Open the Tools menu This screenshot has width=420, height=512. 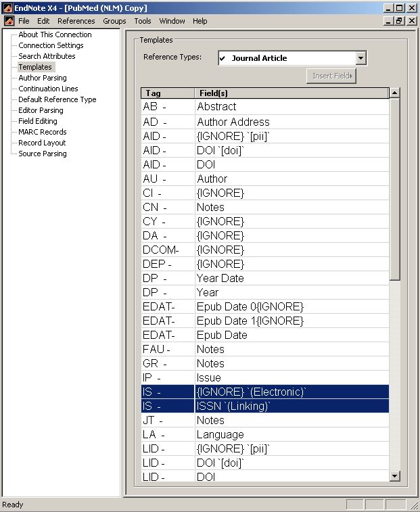point(143,21)
